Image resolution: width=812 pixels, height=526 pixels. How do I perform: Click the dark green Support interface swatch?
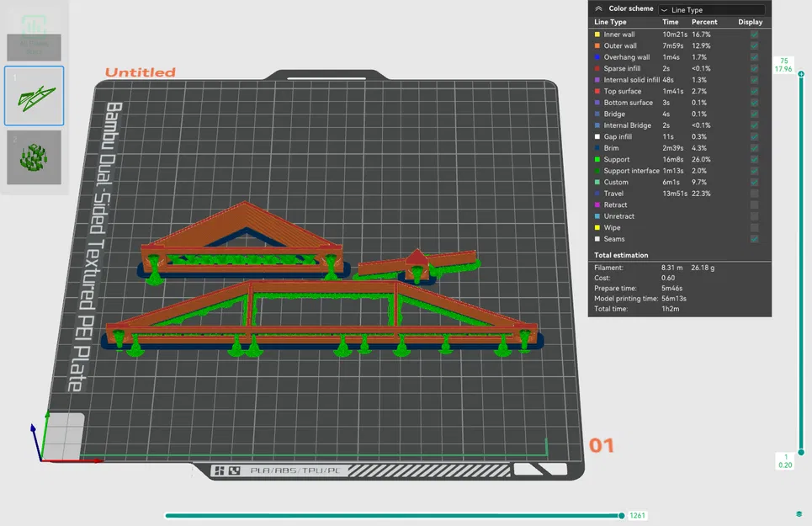click(x=597, y=171)
